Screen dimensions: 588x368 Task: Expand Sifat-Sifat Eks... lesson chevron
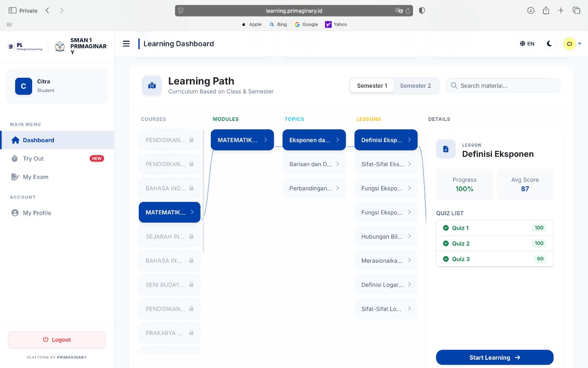pyautogui.click(x=409, y=164)
